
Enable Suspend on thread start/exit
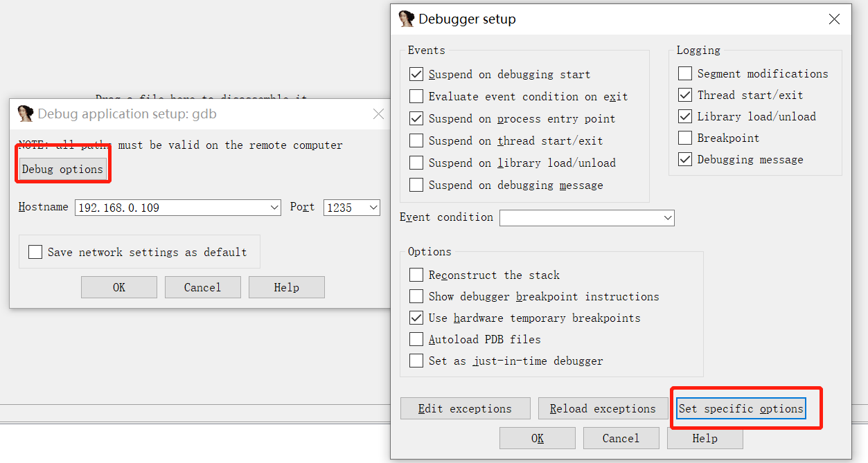416,140
